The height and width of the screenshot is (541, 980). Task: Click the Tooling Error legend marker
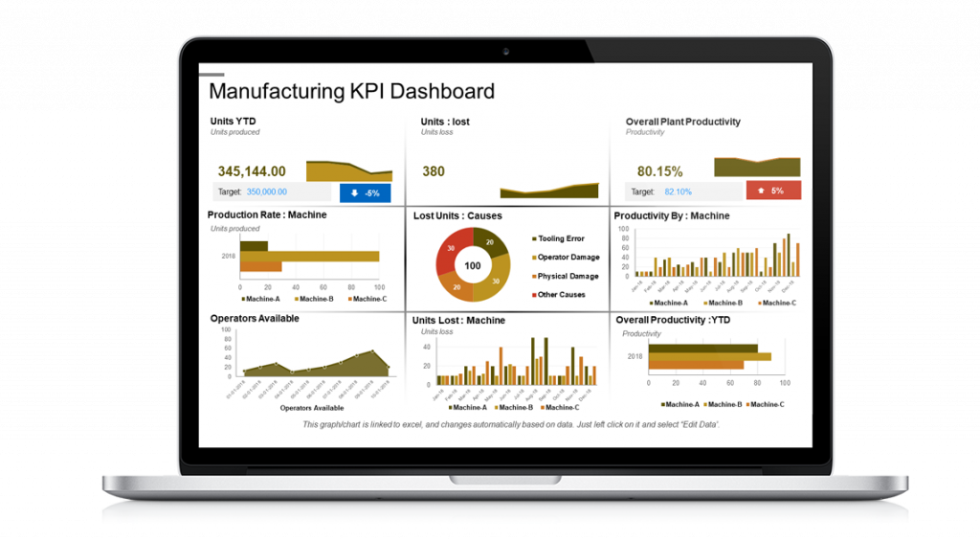[533, 238]
